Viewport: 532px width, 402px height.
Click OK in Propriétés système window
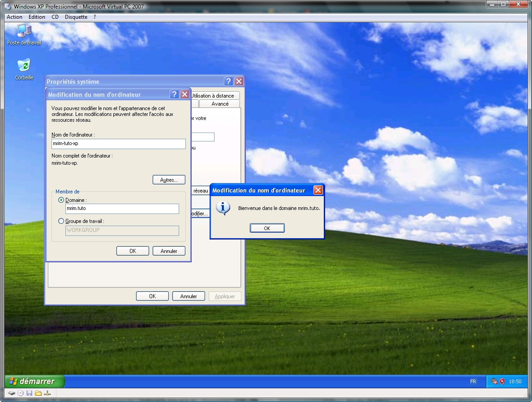point(152,296)
